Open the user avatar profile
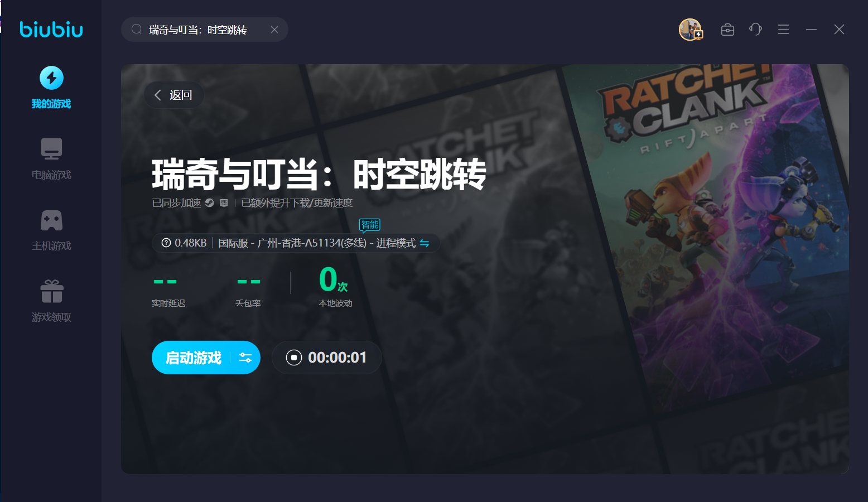The image size is (868, 502). [x=691, y=30]
